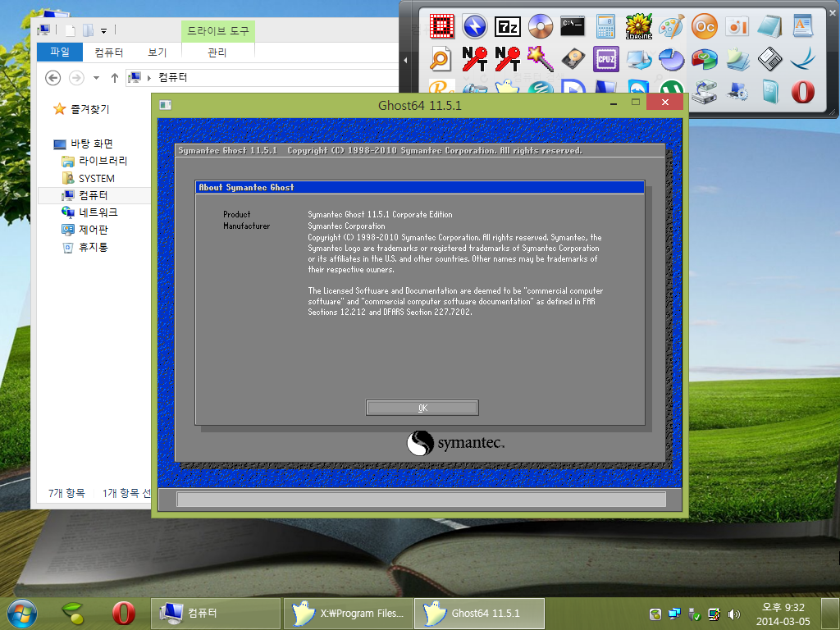Go back in the Explorer window
The width and height of the screenshot is (840, 630).
click(52, 78)
